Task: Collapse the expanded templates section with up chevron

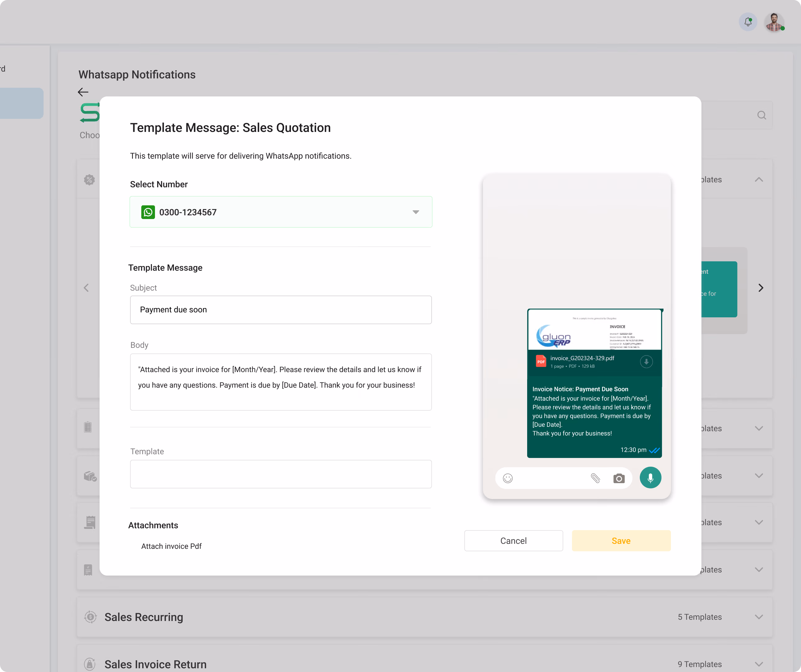Action: point(759,179)
